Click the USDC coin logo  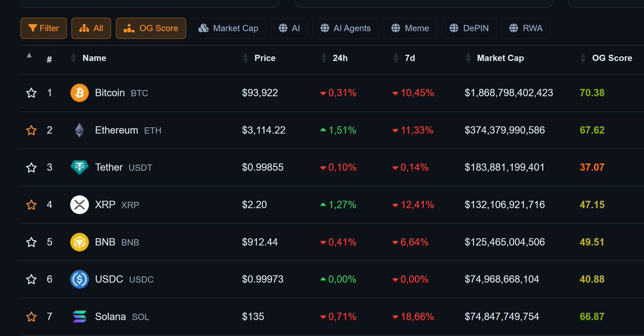(x=79, y=279)
